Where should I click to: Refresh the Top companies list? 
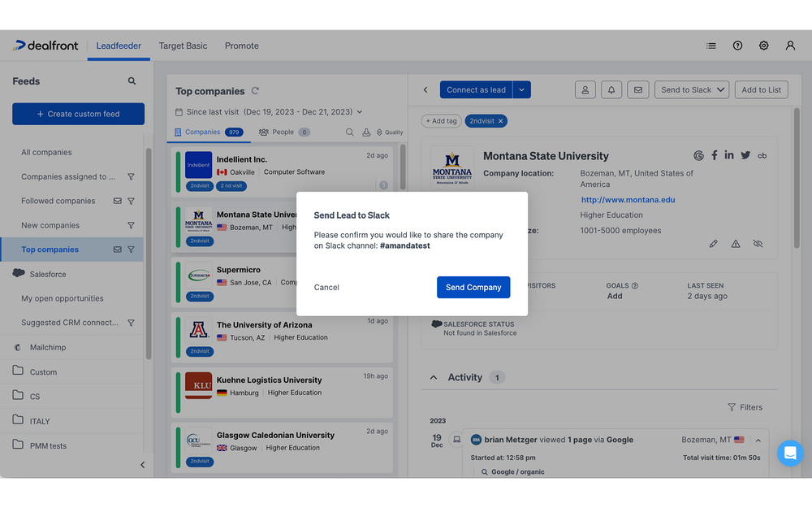(255, 91)
